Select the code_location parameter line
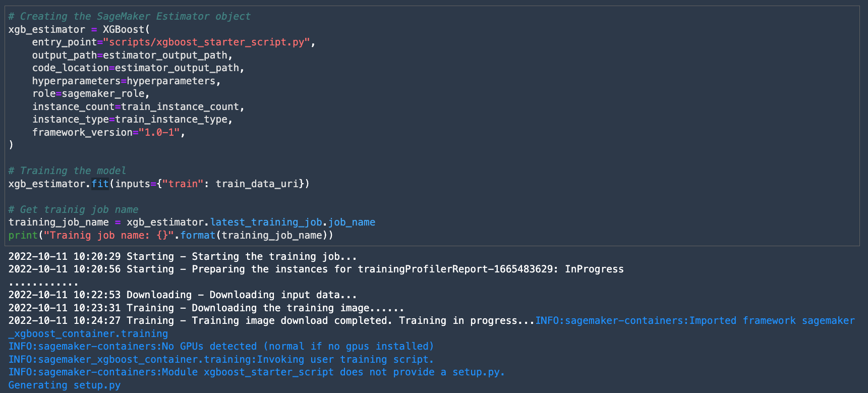 coord(138,68)
